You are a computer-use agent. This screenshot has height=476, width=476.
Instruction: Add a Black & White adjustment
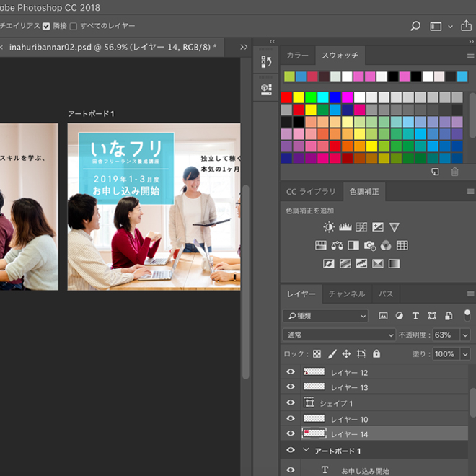point(353,245)
